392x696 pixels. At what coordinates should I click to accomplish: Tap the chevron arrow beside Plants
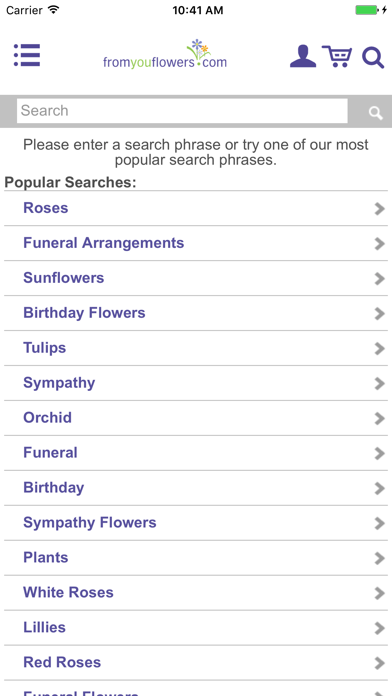click(379, 558)
